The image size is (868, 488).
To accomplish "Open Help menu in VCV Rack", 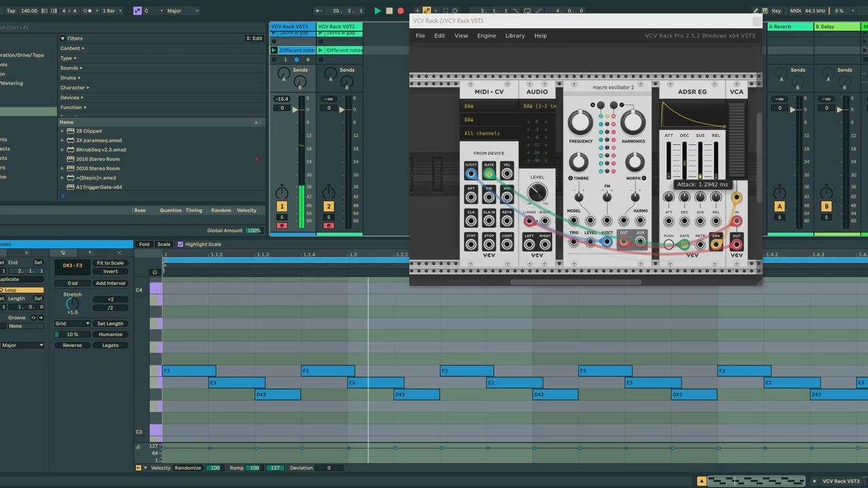I will coord(540,36).
